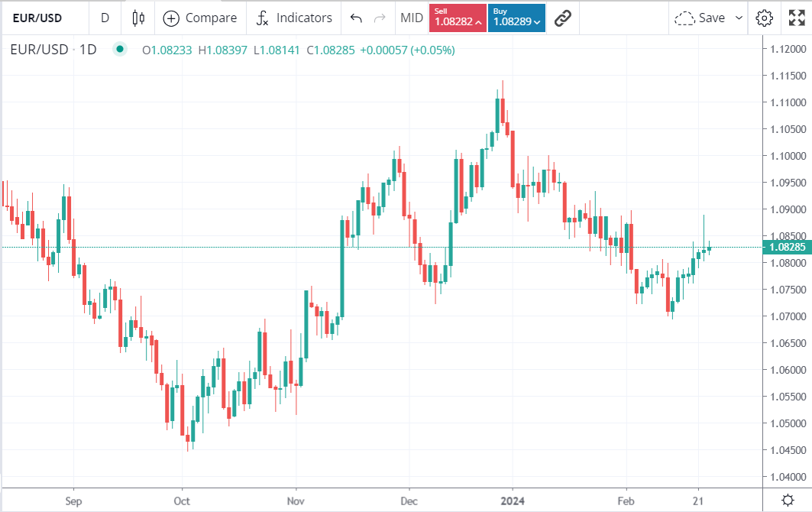Click the EUR/USD 1D chart legend title
This screenshot has height=512, width=812.
[x=53, y=50]
